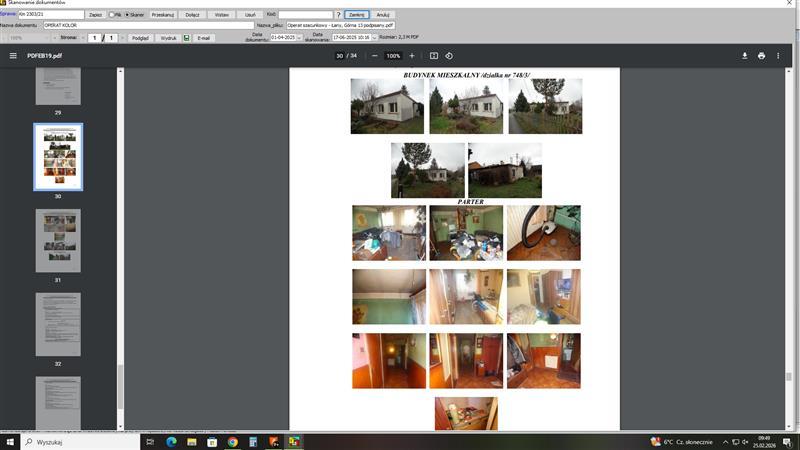Select the Skaner radio button
The image size is (800, 450).
click(127, 15)
